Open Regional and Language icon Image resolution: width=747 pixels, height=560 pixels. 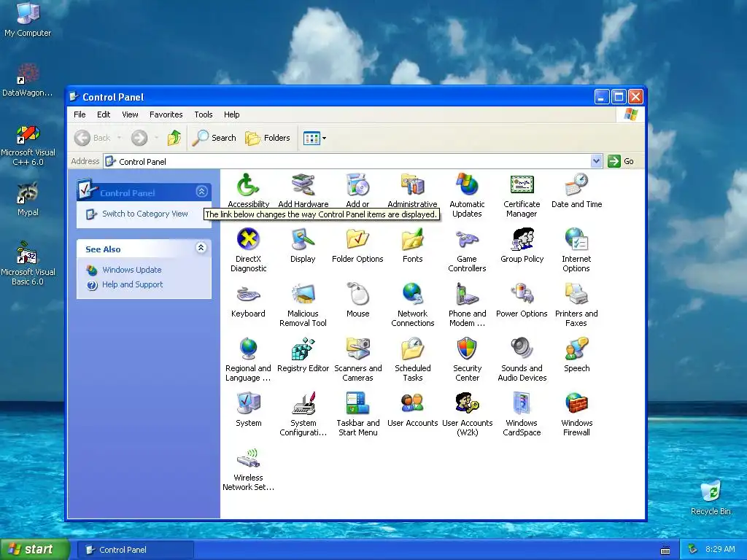point(248,349)
